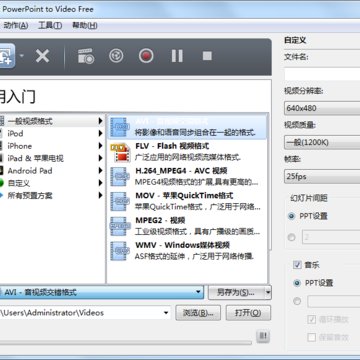Start recording with the red record button
360x360 pixels.
click(x=146, y=56)
